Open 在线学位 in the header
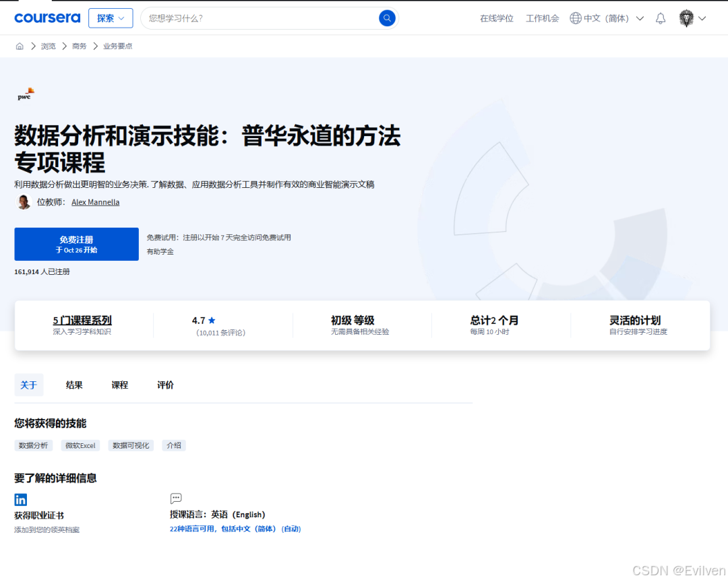Viewport: 728px width, 582px height. coord(496,18)
